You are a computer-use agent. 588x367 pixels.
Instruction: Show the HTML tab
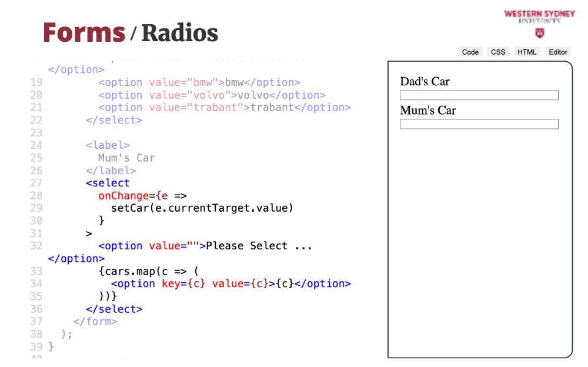527,52
